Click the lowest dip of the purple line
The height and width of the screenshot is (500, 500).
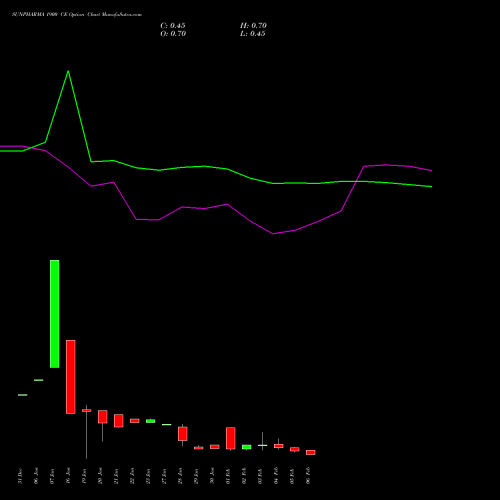point(273,234)
